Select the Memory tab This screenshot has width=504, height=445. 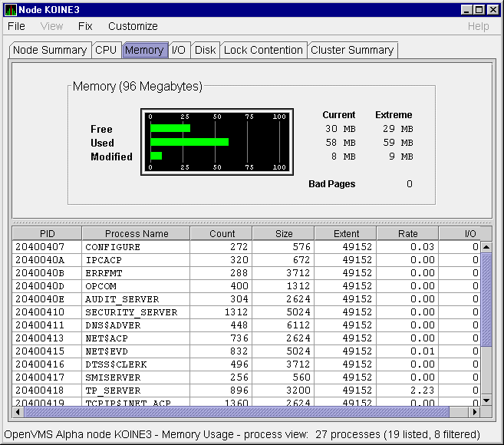(x=144, y=50)
